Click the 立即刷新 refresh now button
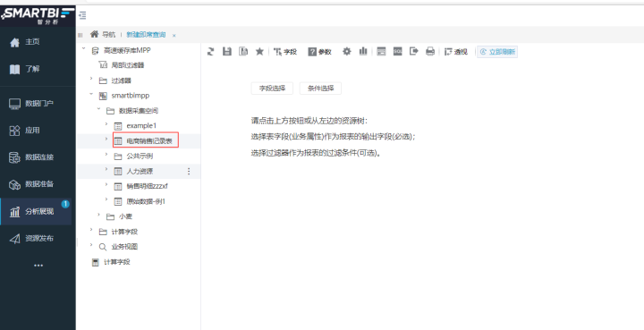This screenshot has height=330, width=644. (497, 52)
